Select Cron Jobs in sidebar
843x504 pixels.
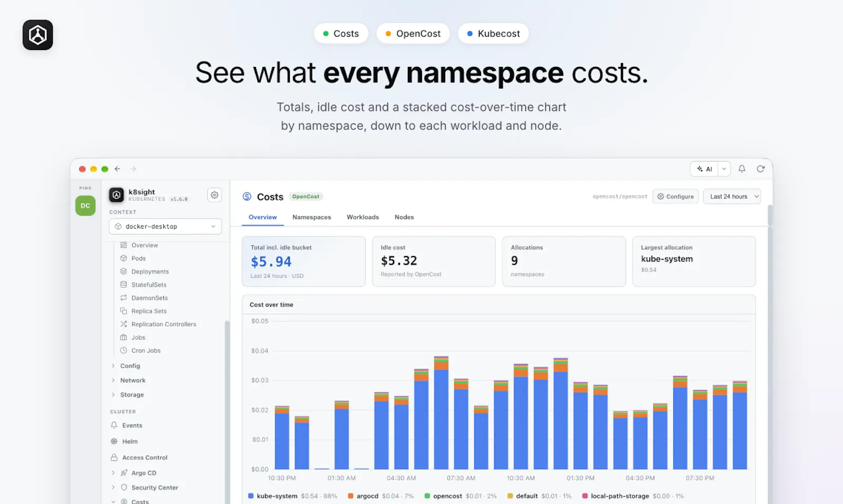(x=146, y=350)
